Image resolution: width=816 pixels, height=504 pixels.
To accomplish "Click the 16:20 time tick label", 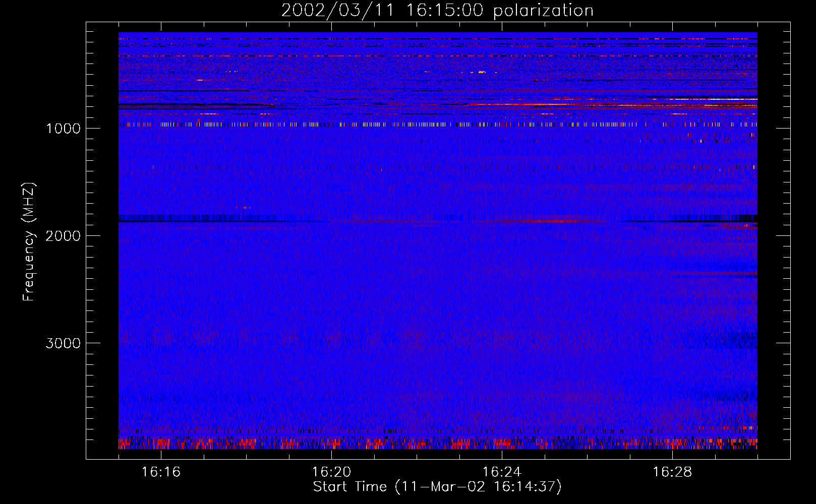I will [x=331, y=472].
